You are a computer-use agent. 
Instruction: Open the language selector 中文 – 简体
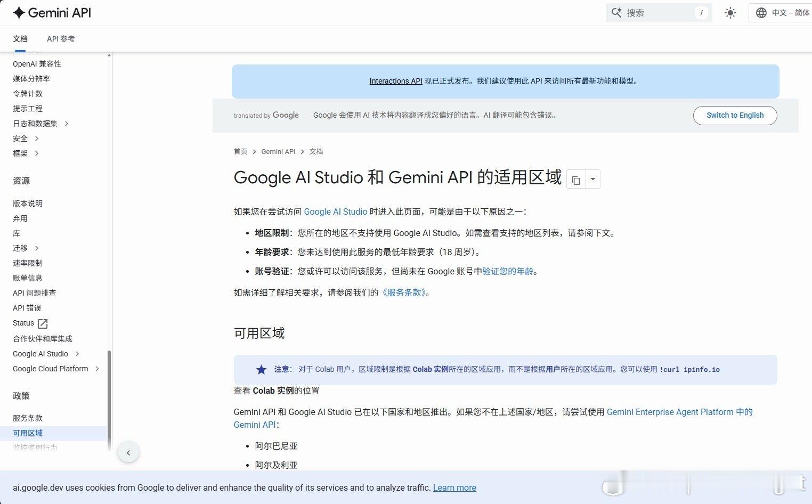click(x=782, y=13)
